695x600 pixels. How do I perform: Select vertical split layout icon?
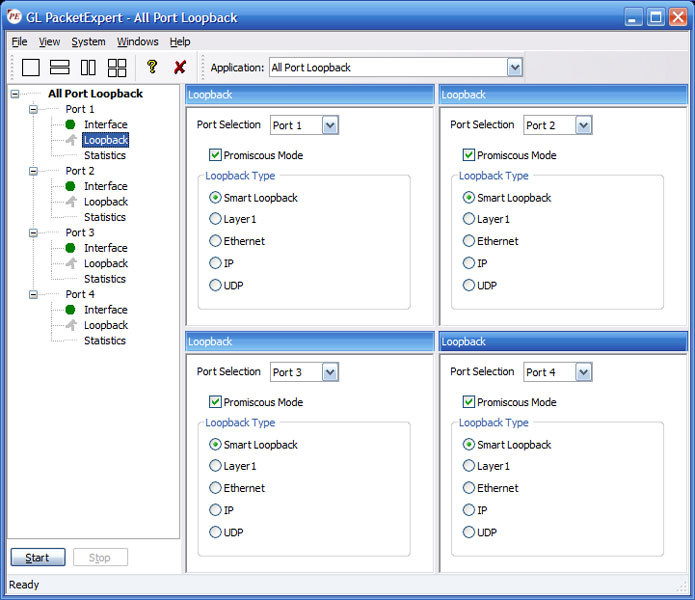(x=88, y=67)
